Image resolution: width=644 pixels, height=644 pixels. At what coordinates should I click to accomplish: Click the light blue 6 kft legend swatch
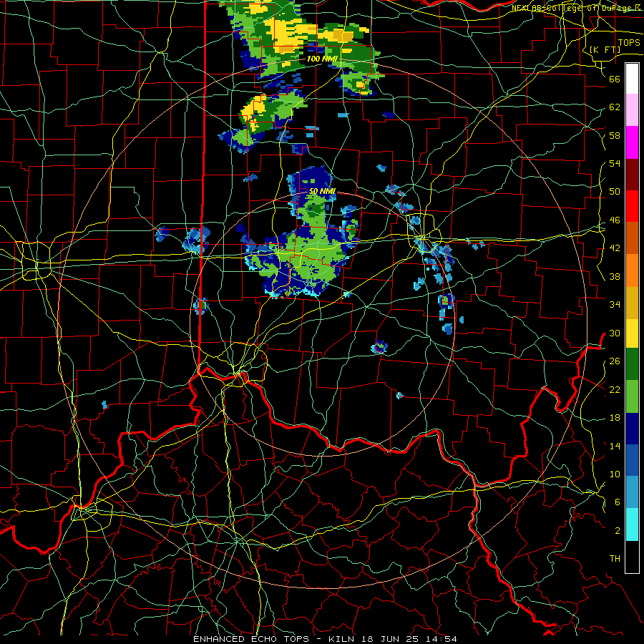[x=632, y=492]
